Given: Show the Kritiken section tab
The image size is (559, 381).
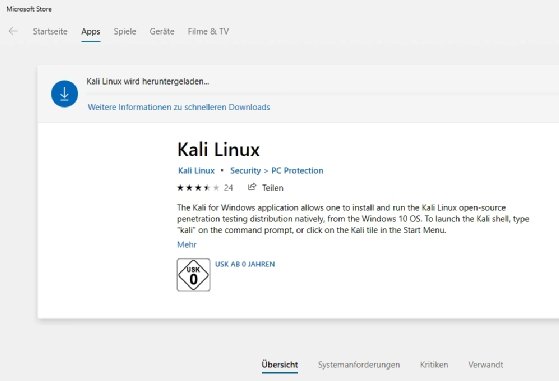Looking at the screenshot, I should tap(434, 365).
